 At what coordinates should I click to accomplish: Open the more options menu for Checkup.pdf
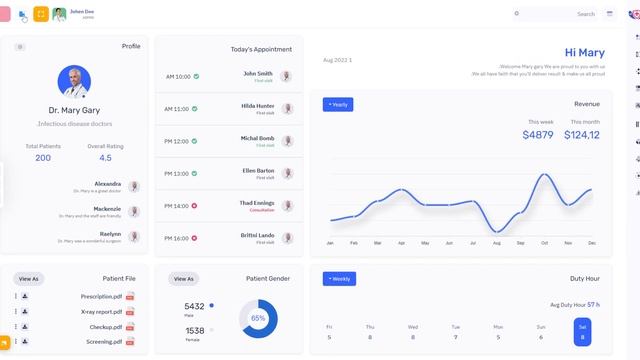(x=16, y=327)
